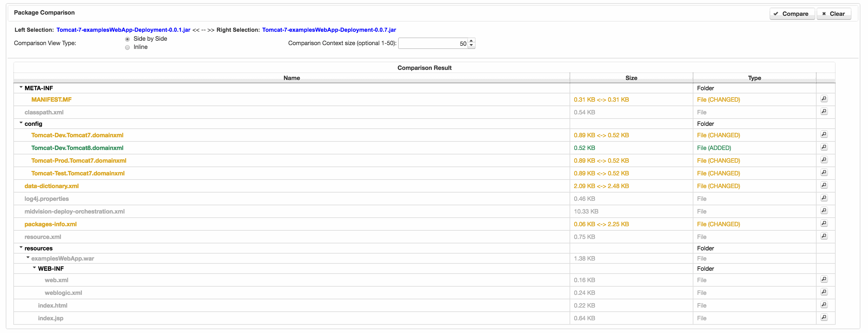Select resource.xml name
868x333 pixels.
point(43,237)
